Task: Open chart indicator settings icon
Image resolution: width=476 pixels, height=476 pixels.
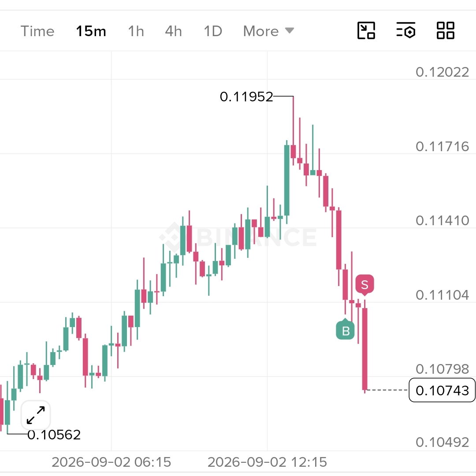Action: pos(405,31)
